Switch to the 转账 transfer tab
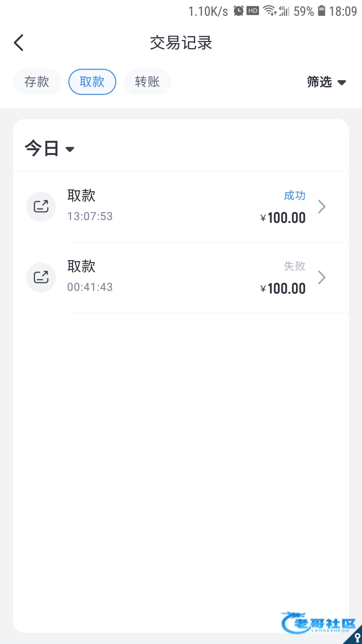 click(x=147, y=82)
